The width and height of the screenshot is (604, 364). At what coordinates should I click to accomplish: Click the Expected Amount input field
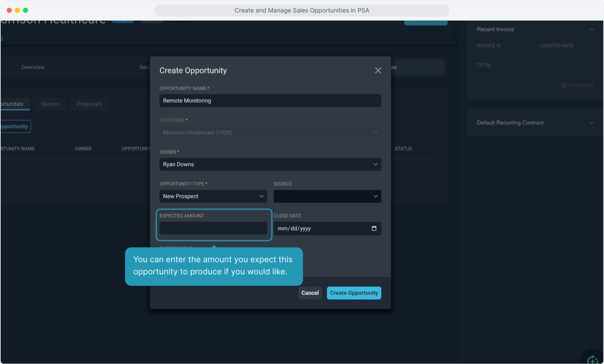(213, 229)
